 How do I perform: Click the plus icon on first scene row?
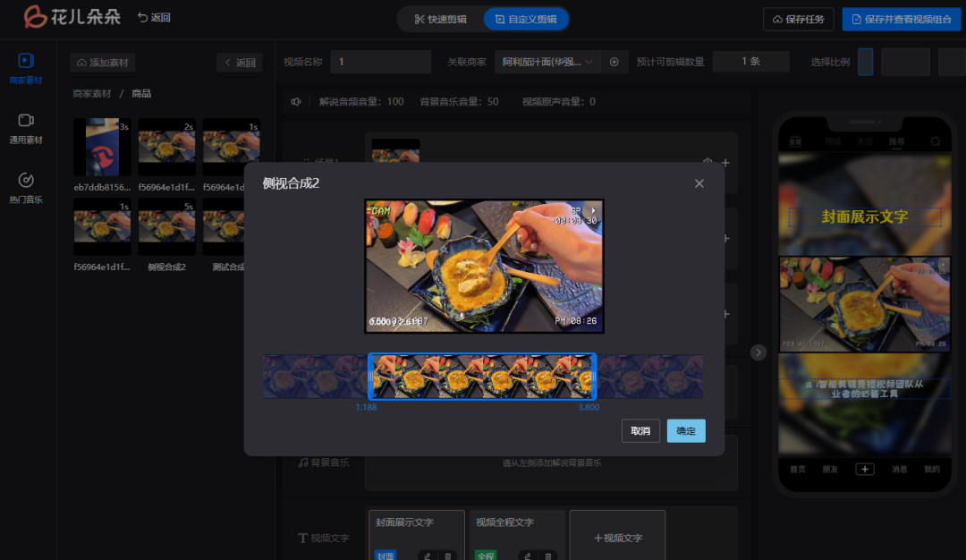tap(725, 163)
